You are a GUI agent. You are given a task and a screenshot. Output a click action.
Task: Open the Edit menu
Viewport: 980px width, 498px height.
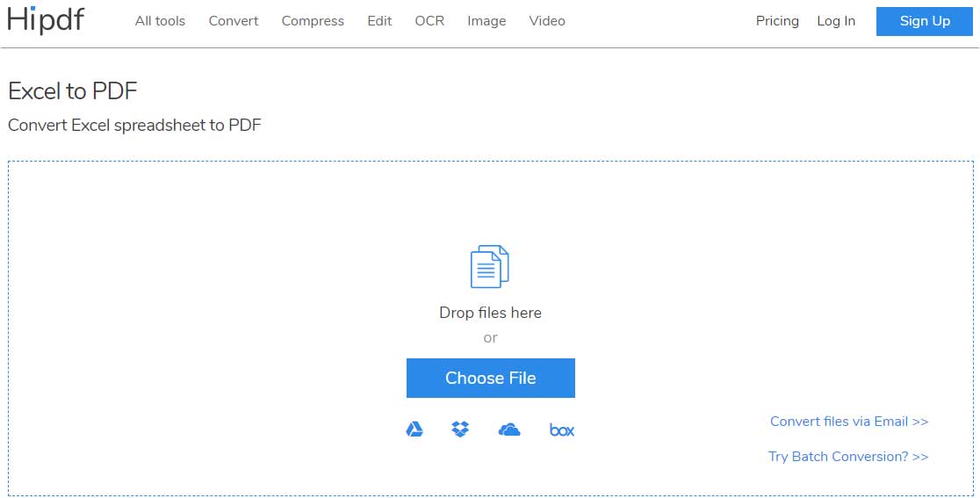click(x=379, y=20)
